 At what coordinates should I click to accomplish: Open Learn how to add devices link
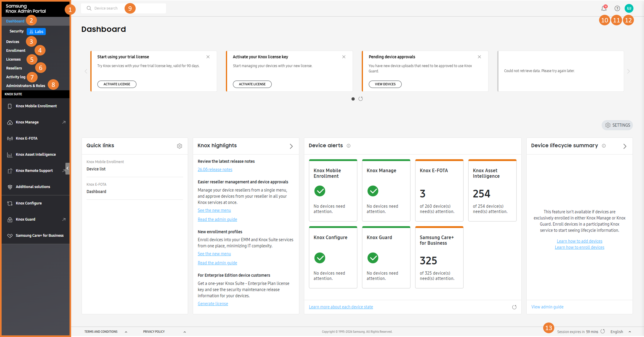(579, 241)
